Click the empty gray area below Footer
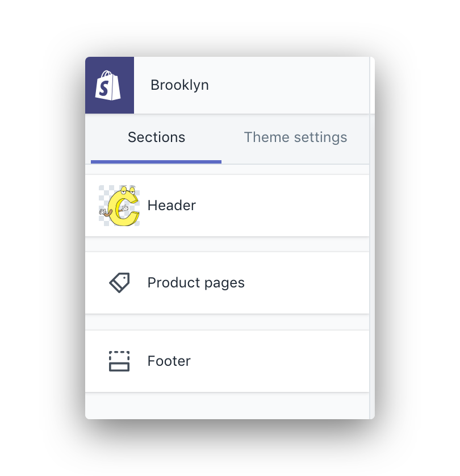 tap(227, 406)
